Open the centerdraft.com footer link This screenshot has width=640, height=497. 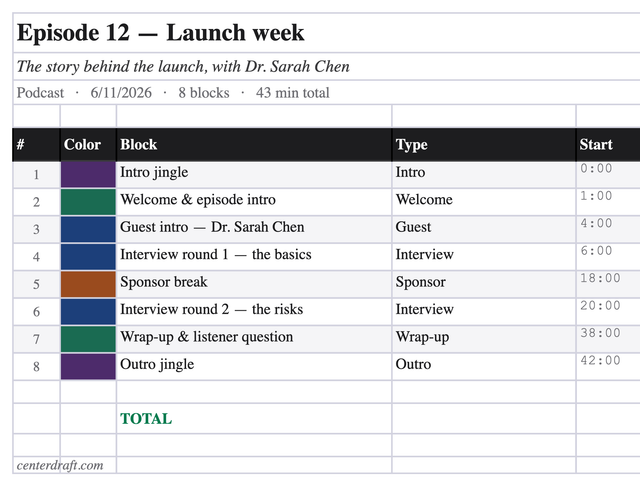(60, 465)
